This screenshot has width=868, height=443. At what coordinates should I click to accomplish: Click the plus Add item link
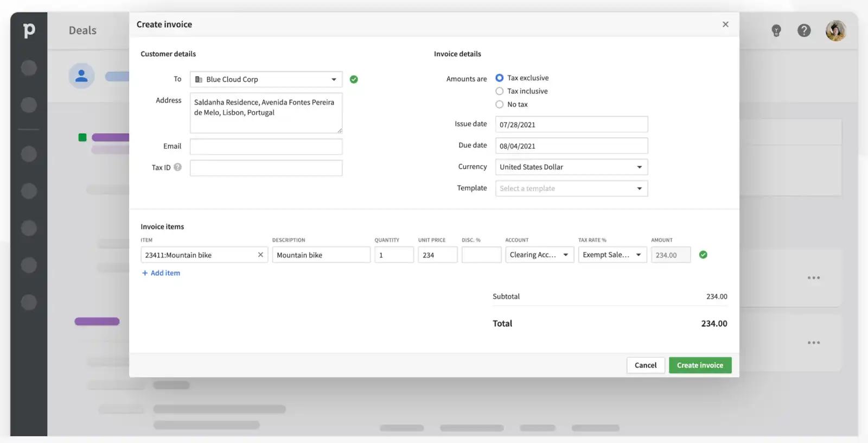(x=161, y=273)
